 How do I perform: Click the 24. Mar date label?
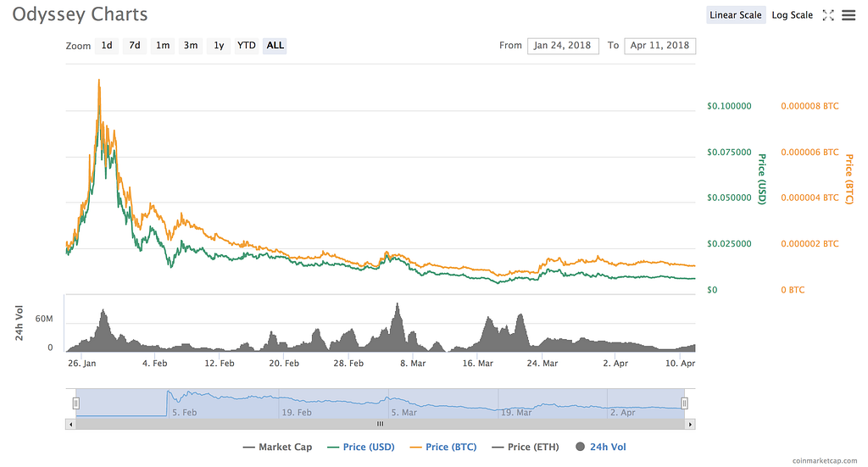(542, 364)
